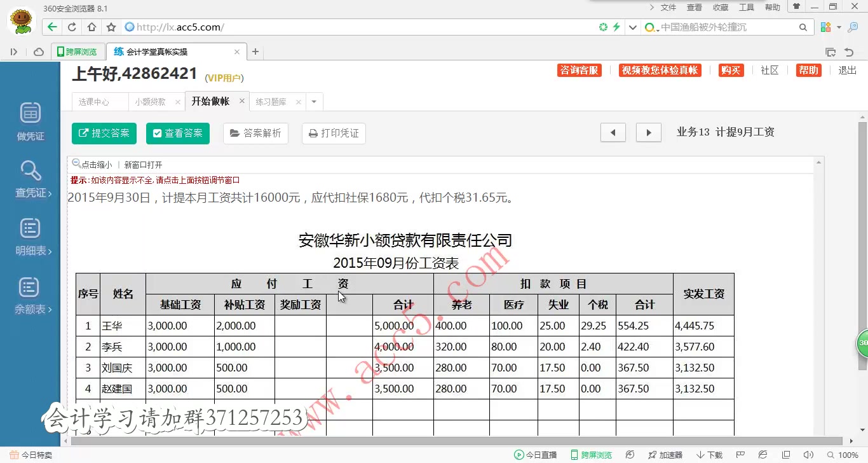The height and width of the screenshot is (463, 868).
Task: Open the 工具 menu
Action: 747,7
